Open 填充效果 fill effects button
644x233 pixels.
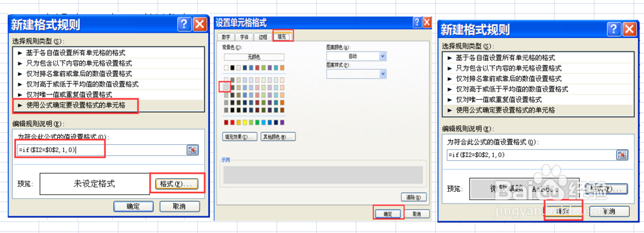point(239,136)
